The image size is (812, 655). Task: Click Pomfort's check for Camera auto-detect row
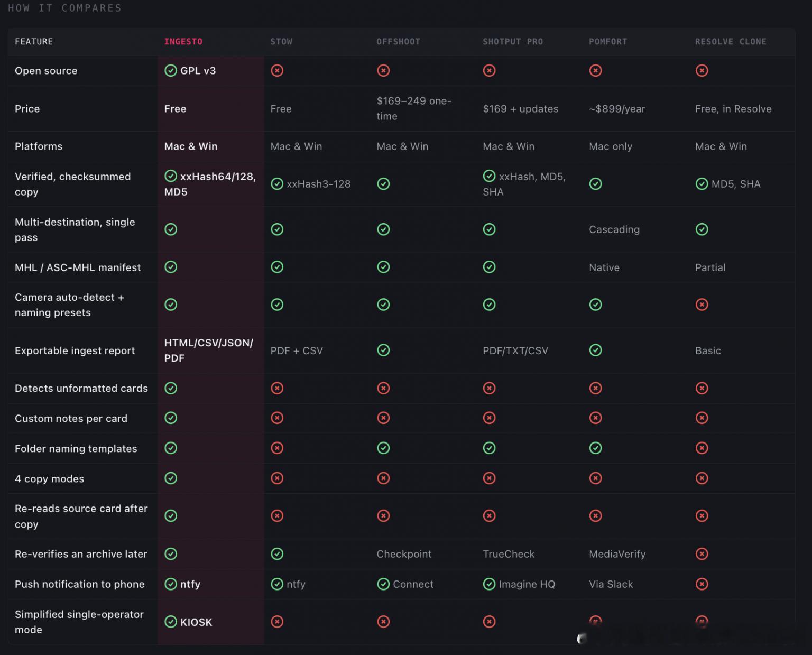tap(596, 305)
